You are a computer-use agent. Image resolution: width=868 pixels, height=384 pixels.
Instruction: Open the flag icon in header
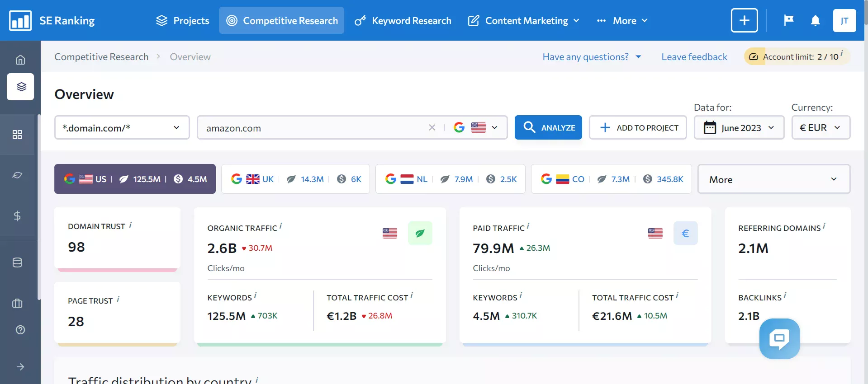pyautogui.click(x=788, y=20)
